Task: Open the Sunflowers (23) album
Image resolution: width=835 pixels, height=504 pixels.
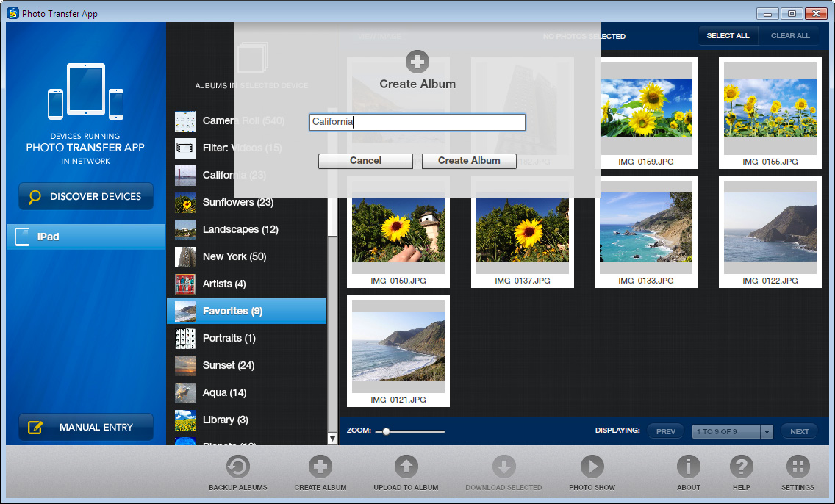Action: 246,203
